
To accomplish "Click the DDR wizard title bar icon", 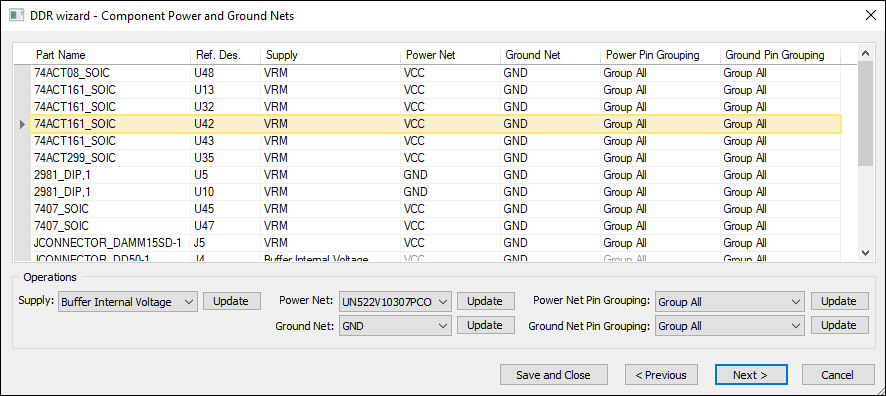I will (x=16, y=15).
